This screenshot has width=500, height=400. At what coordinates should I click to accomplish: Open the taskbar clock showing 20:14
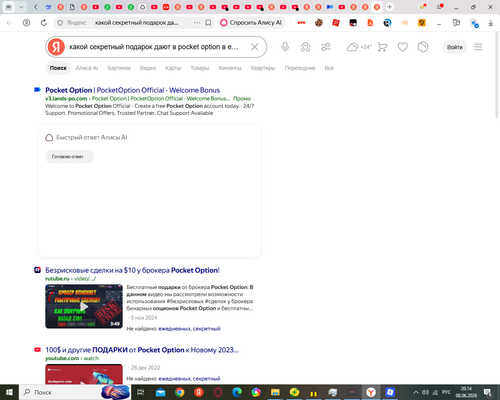coord(466,392)
